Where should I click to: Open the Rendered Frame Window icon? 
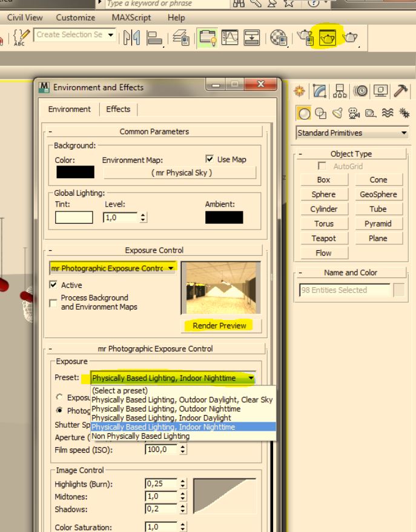click(x=328, y=38)
